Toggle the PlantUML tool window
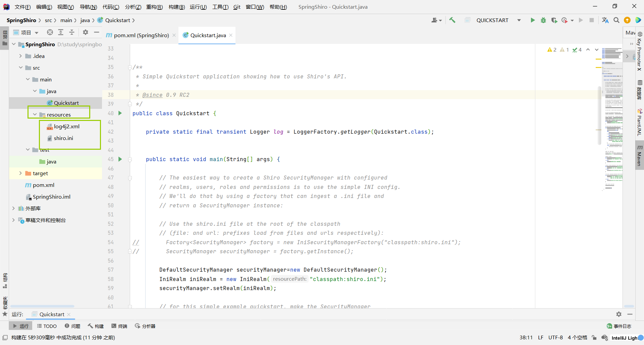The width and height of the screenshot is (644, 345). pyautogui.click(x=640, y=122)
